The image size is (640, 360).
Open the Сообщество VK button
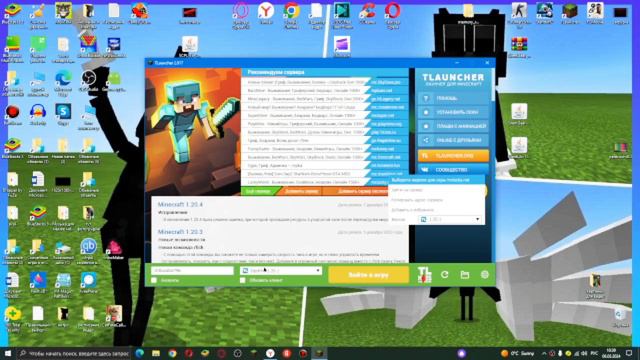[x=453, y=169]
